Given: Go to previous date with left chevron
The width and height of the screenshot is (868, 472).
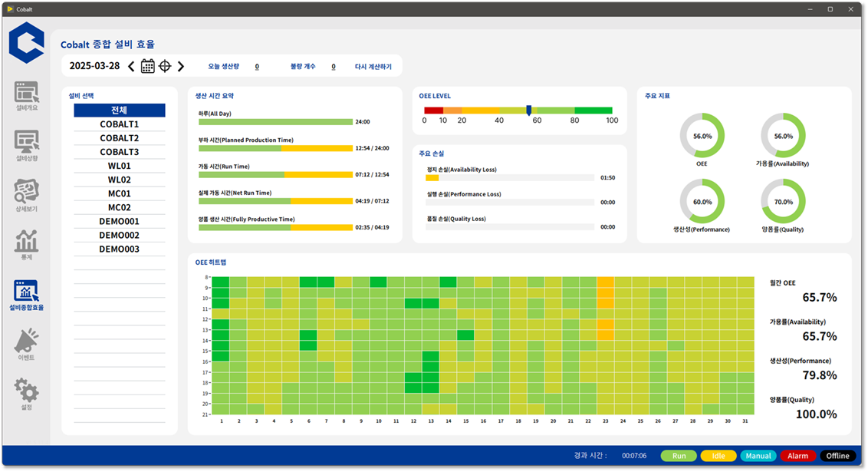Looking at the screenshot, I should (131, 66).
